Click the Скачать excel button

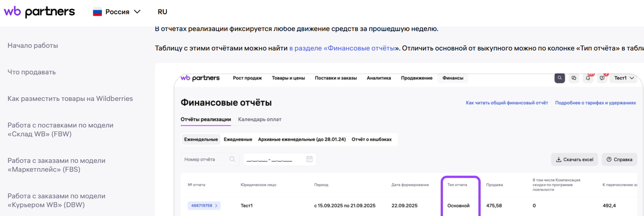[x=574, y=160]
